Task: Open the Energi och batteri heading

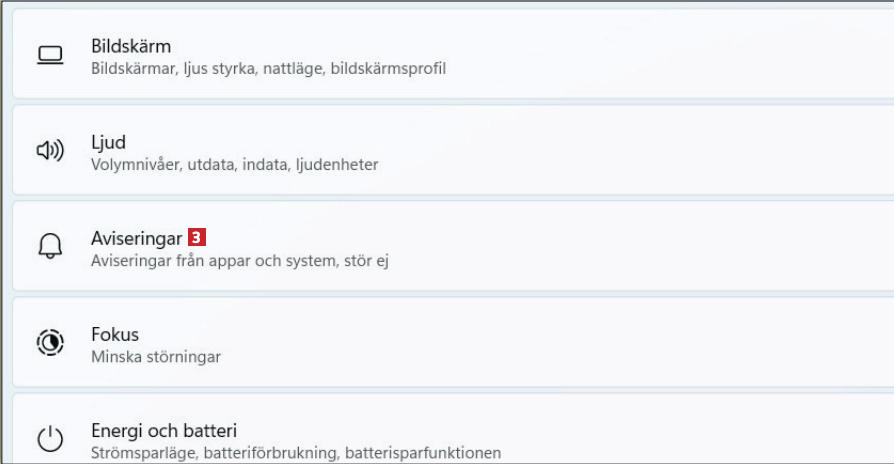Action: [164, 430]
